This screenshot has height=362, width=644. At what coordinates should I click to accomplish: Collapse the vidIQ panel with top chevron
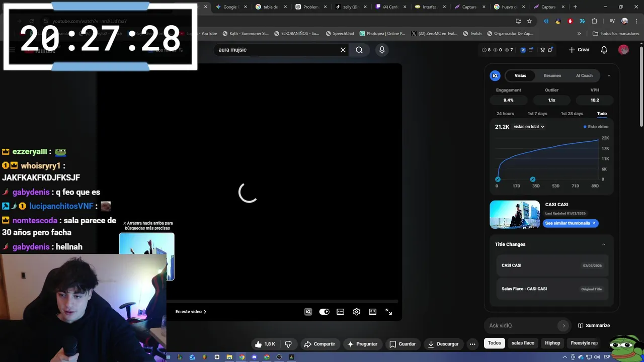click(x=609, y=75)
